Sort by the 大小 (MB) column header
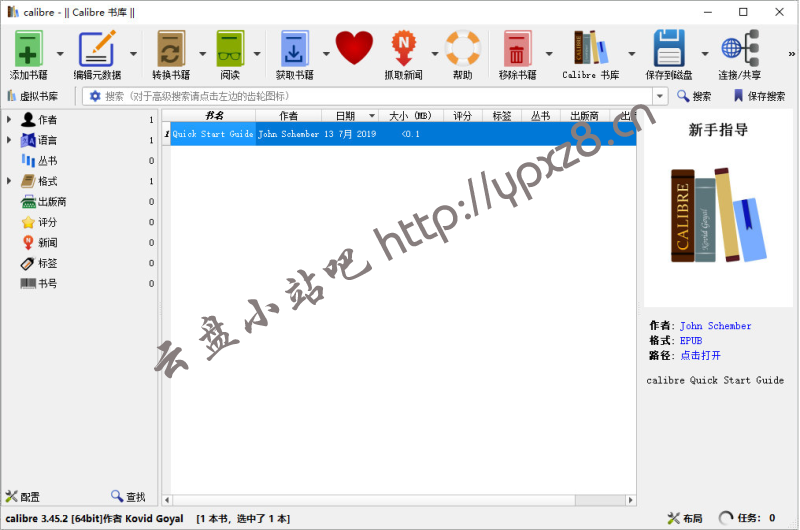 [411, 116]
